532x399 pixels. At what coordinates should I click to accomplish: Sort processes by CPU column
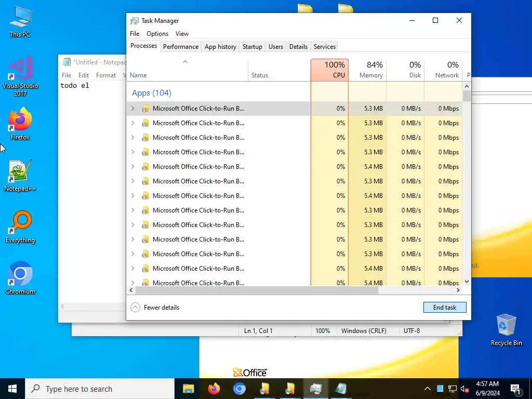(329, 70)
